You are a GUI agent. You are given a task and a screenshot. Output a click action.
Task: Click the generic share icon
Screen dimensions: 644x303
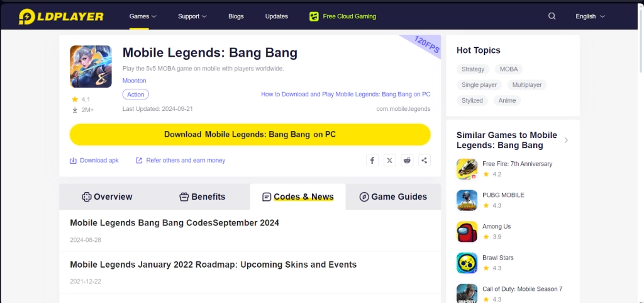[x=425, y=161]
